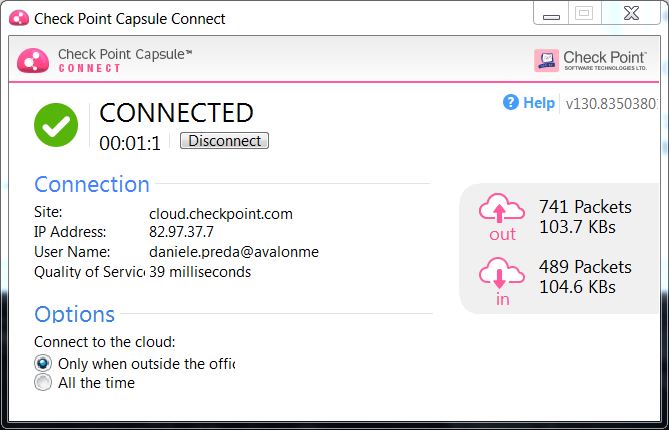Click the blue Help question mark icon

tap(511, 102)
